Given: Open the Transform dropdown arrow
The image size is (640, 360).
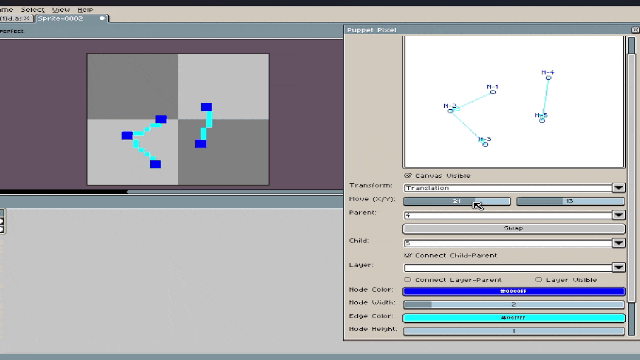Looking at the screenshot, I should (619, 188).
